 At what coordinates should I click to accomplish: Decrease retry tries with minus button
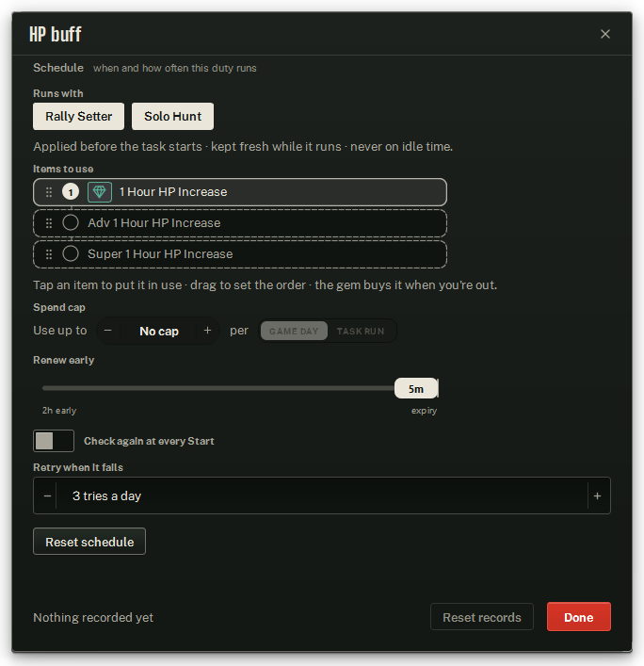point(47,495)
